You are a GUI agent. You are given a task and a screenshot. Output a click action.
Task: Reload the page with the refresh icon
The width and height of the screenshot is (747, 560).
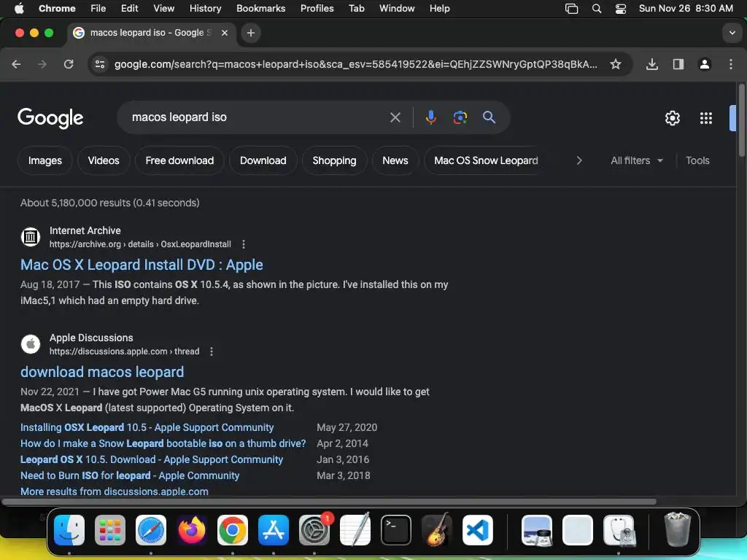69,64
